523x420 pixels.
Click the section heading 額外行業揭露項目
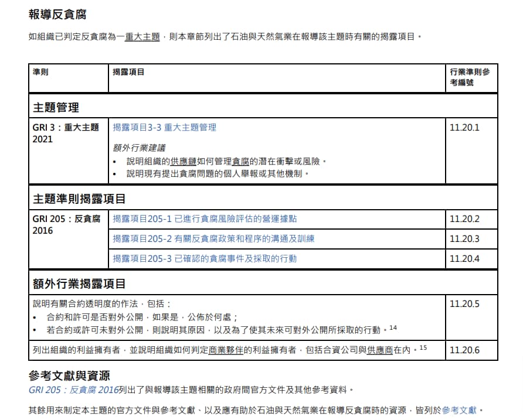pos(79,284)
